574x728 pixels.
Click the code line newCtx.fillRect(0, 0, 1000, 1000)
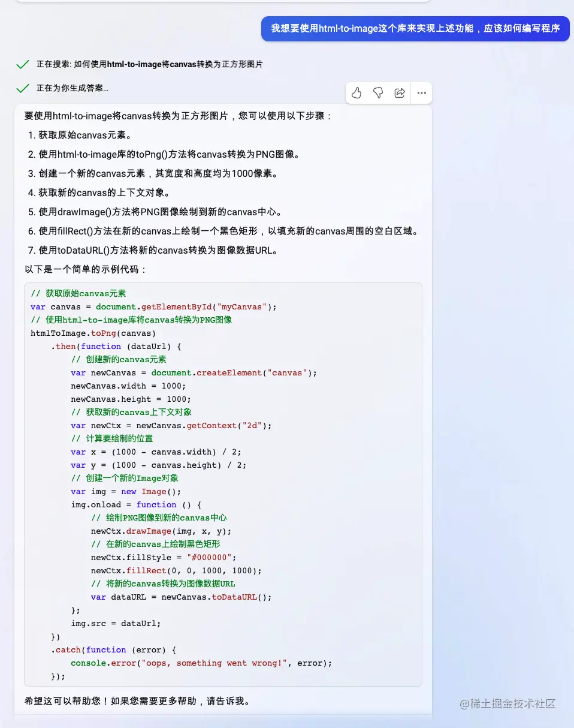point(177,570)
